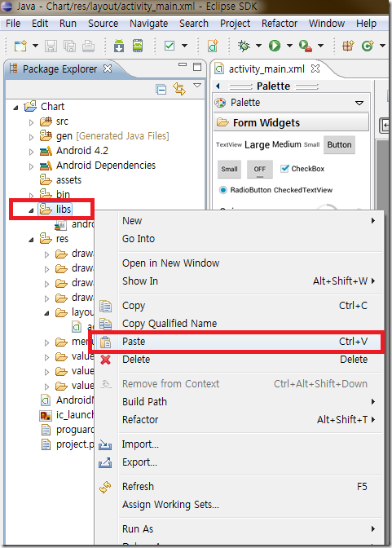Collapse the libs folder tree node

[x=31, y=210]
